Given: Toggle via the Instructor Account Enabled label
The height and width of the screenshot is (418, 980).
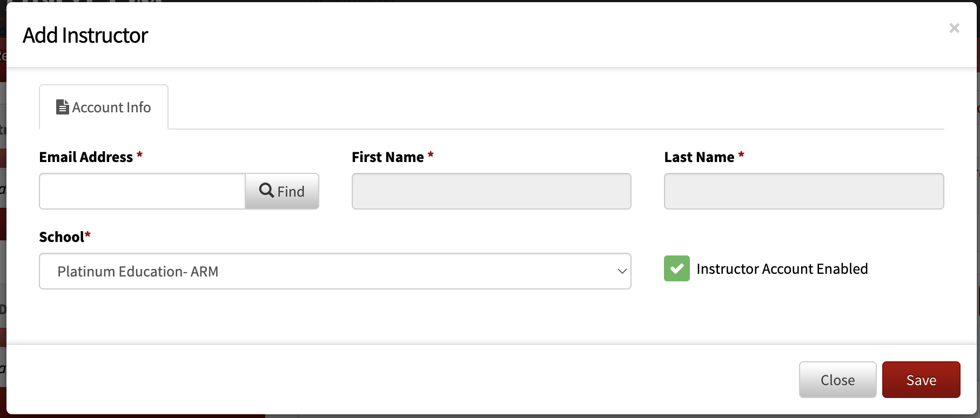Looking at the screenshot, I should pyautogui.click(x=782, y=268).
